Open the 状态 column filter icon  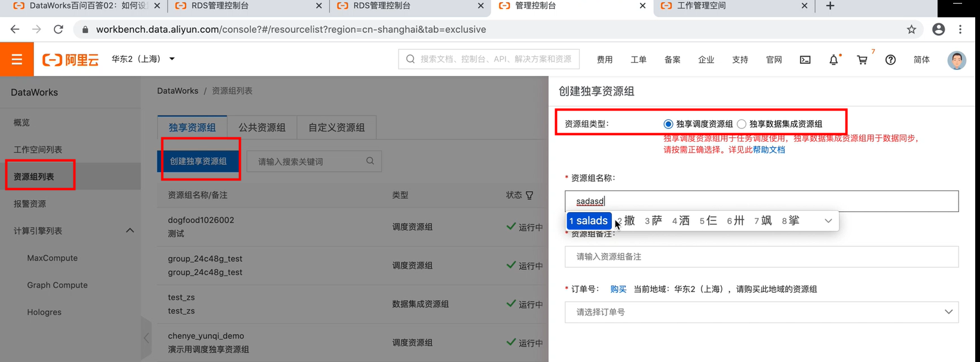click(529, 195)
